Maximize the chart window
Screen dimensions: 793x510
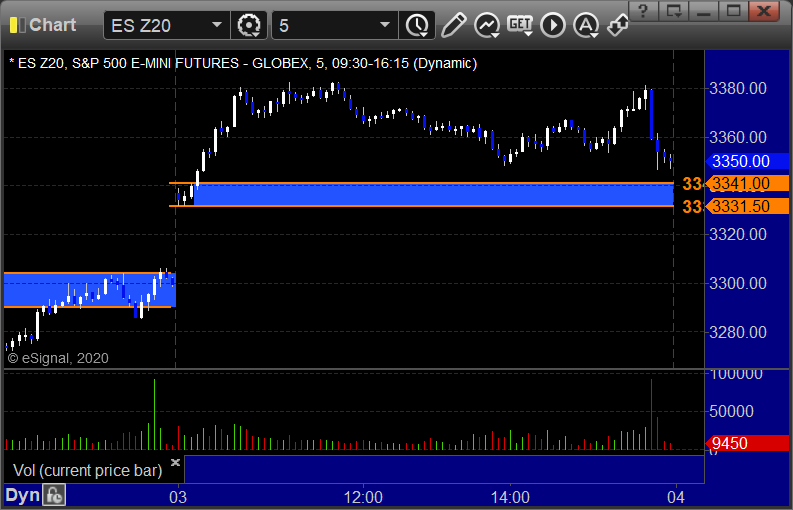[733, 11]
